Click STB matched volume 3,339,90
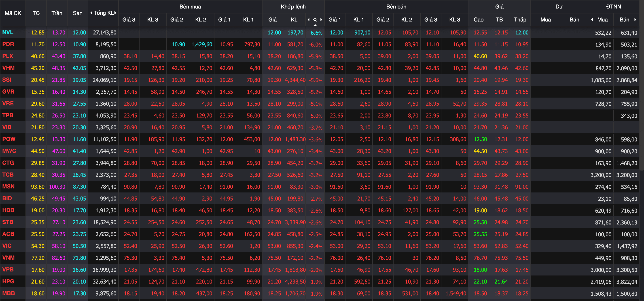644x301 pixels. (295, 222)
